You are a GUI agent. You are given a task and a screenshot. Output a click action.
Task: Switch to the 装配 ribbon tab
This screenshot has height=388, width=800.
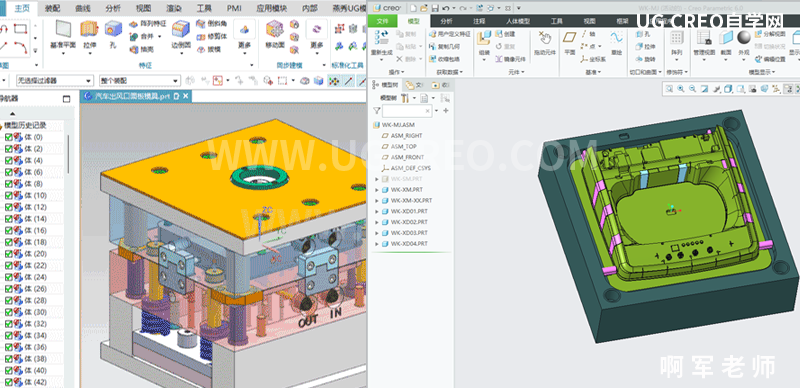52,8
